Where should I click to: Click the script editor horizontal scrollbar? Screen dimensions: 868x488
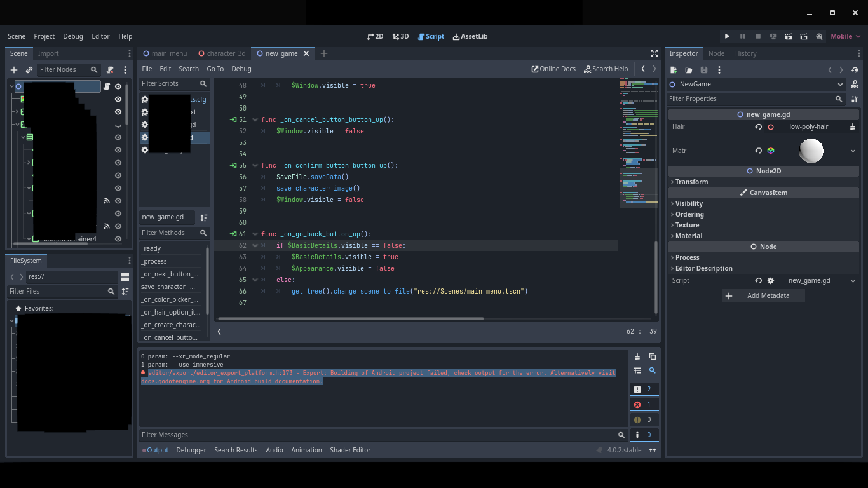(x=351, y=318)
